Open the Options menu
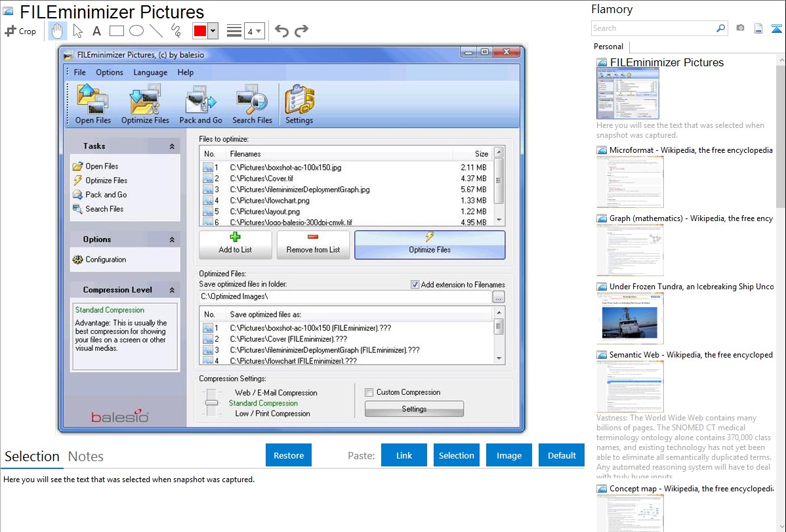Image resolution: width=786 pixels, height=532 pixels. pyautogui.click(x=110, y=72)
